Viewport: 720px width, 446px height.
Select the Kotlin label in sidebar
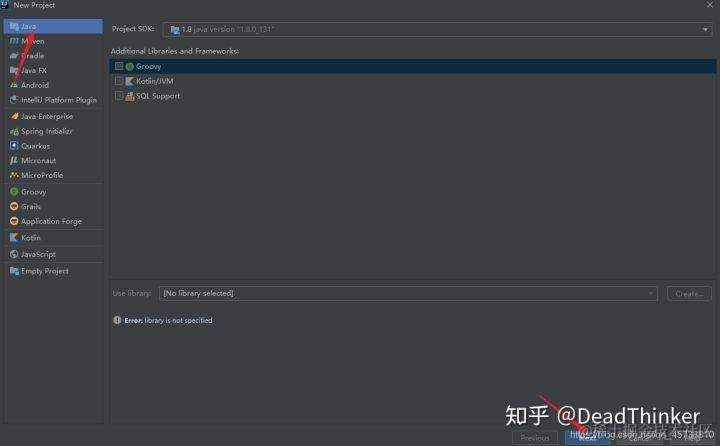(31, 237)
